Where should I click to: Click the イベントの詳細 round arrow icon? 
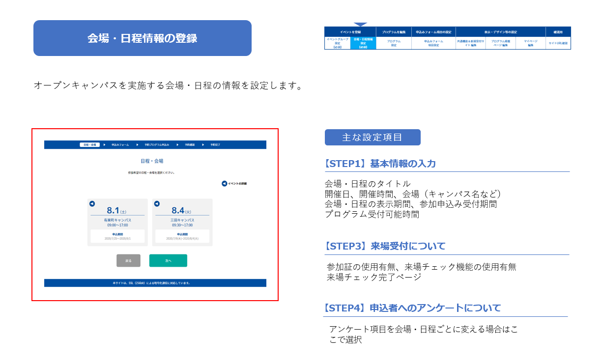pyautogui.click(x=224, y=184)
